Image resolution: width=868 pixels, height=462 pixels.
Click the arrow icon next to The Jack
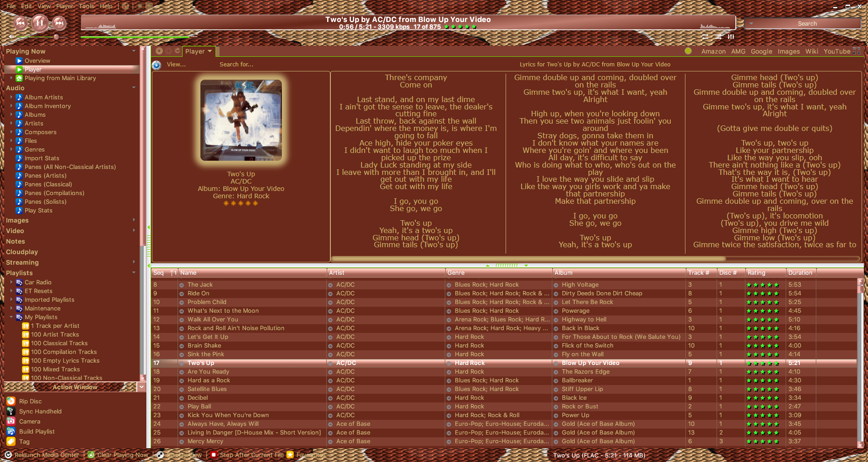(182, 285)
